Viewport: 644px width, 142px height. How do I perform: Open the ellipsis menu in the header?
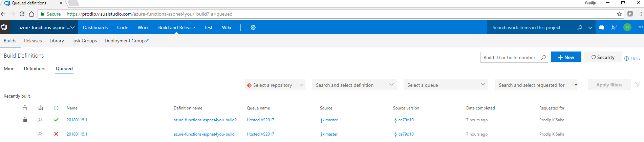point(640,27)
